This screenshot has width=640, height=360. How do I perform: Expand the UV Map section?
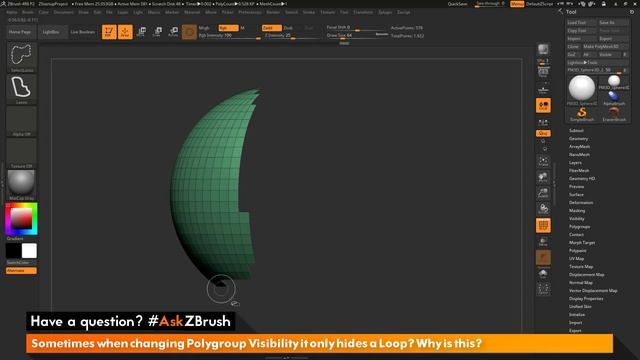(576, 259)
